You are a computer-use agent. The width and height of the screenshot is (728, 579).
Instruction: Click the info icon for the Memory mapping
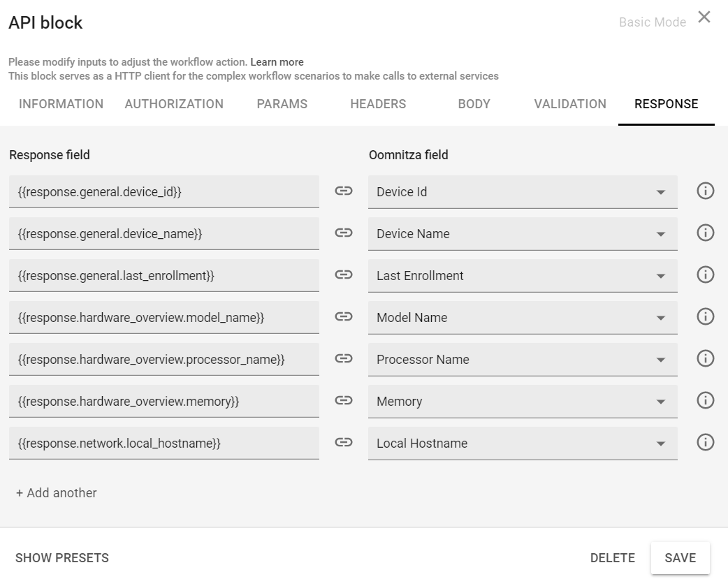coord(705,401)
